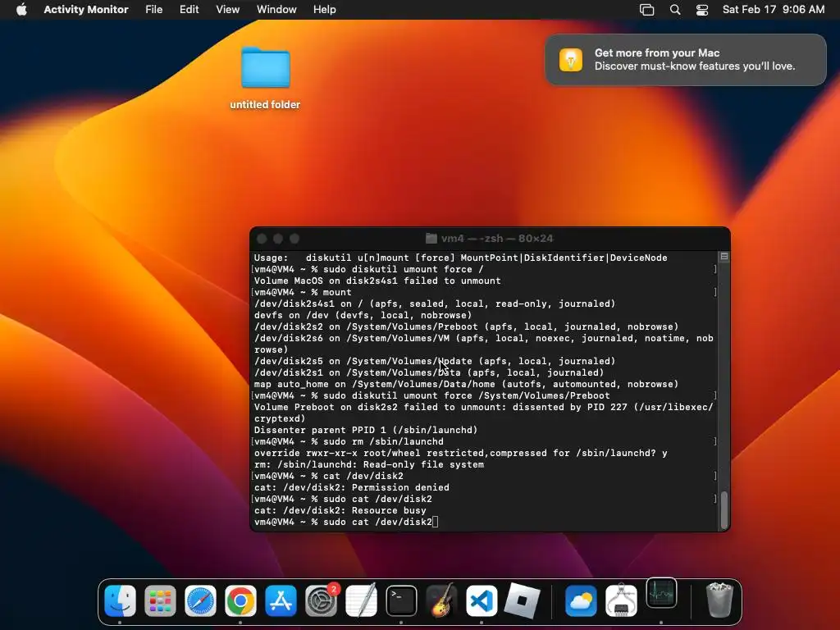Image resolution: width=840 pixels, height=630 pixels.
Task: Open the Edit menu
Action: 189,9
